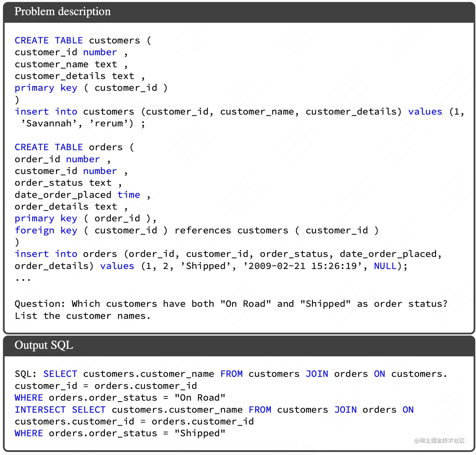Click the 'Output SQL' header title
Screen dimensions: 476x455
[x=44, y=345]
